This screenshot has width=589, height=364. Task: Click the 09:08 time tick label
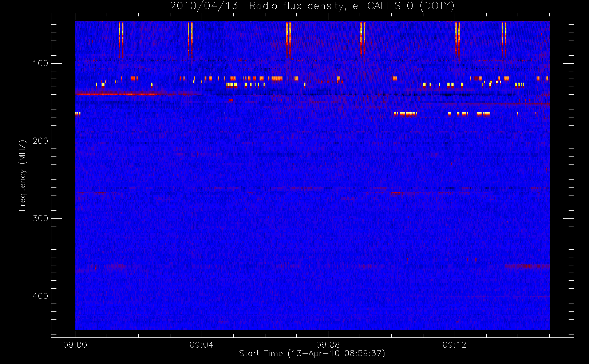tap(328, 345)
